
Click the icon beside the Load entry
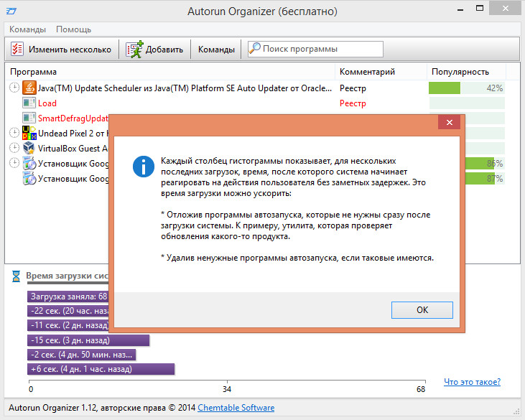(x=29, y=103)
